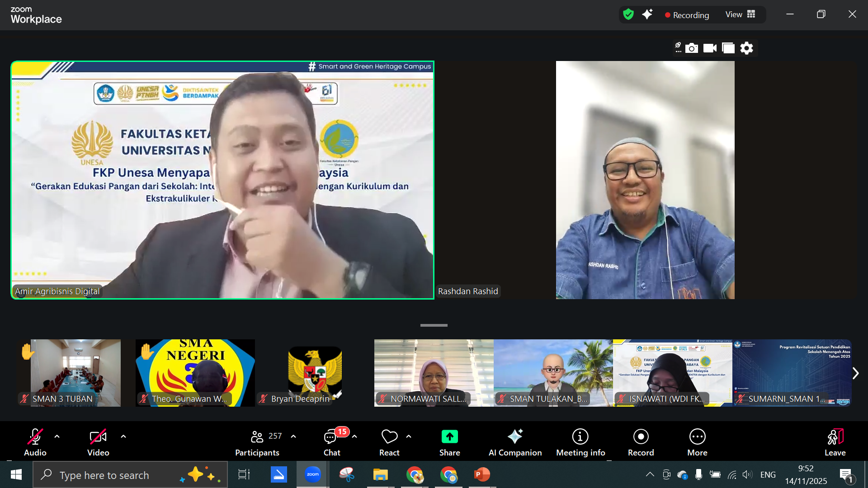Image resolution: width=868 pixels, height=488 pixels.
Task: Open overlay settings gear icon
Action: click(746, 48)
